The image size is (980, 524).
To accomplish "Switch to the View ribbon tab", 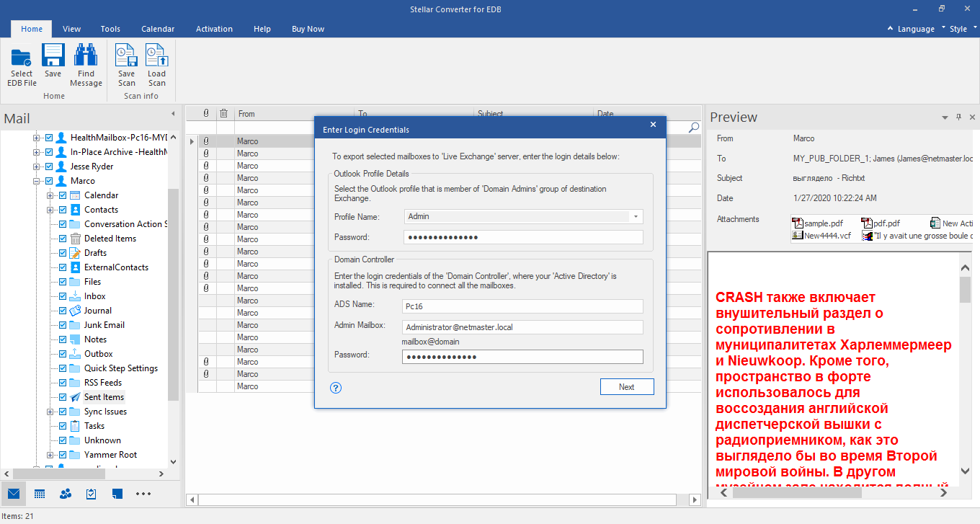I will [71, 29].
